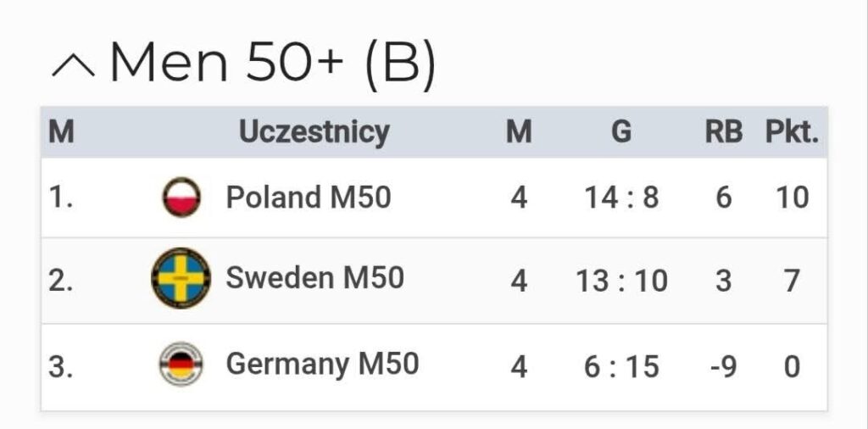Image resolution: width=868 pixels, height=429 pixels.
Task: Click Germany's -9 goal difference
Action: click(723, 366)
